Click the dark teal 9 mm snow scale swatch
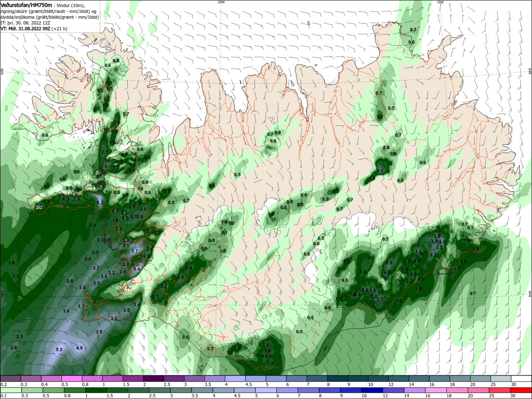Screen dimensions: 532x399 pos(357,379)
